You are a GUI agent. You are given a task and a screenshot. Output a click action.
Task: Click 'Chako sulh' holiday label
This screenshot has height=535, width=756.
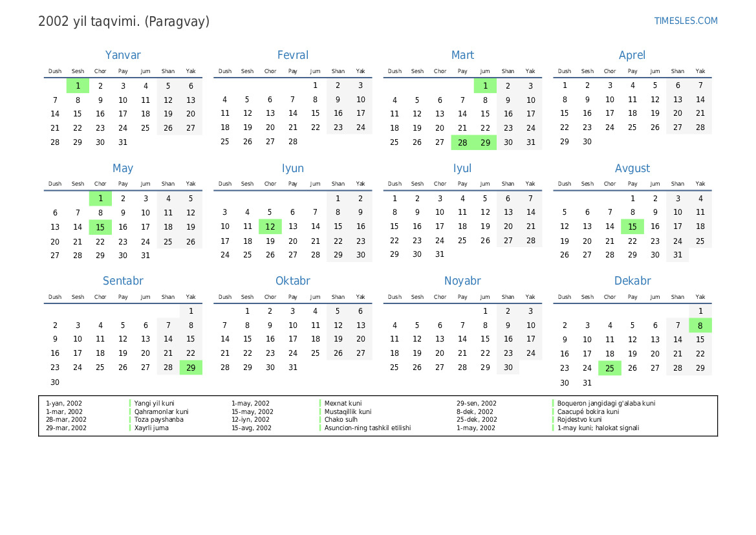coord(342,420)
